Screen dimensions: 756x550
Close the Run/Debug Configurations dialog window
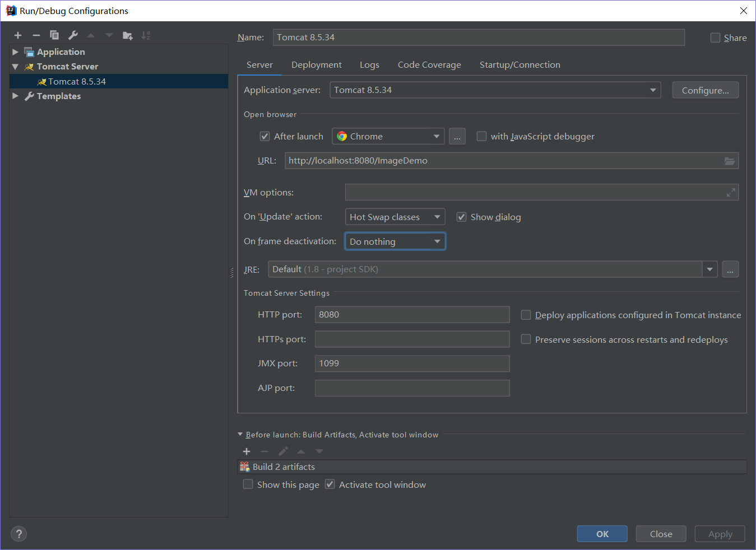(744, 11)
